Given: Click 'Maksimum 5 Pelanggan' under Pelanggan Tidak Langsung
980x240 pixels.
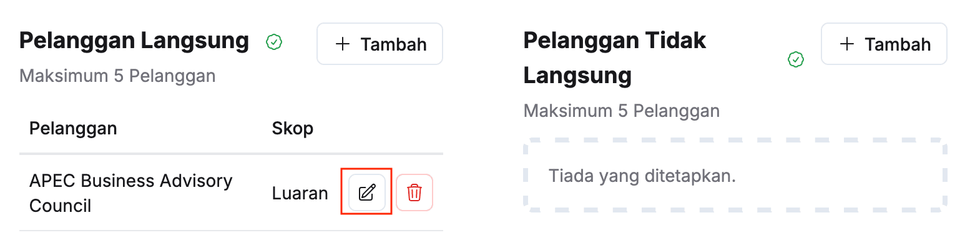Looking at the screenshot, I should [622, 111].
